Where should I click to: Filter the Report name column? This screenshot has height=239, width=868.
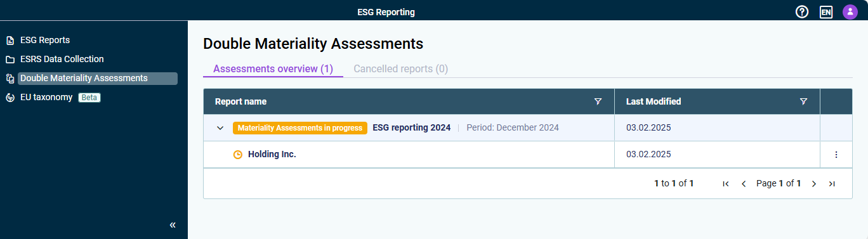click(598, 101)
